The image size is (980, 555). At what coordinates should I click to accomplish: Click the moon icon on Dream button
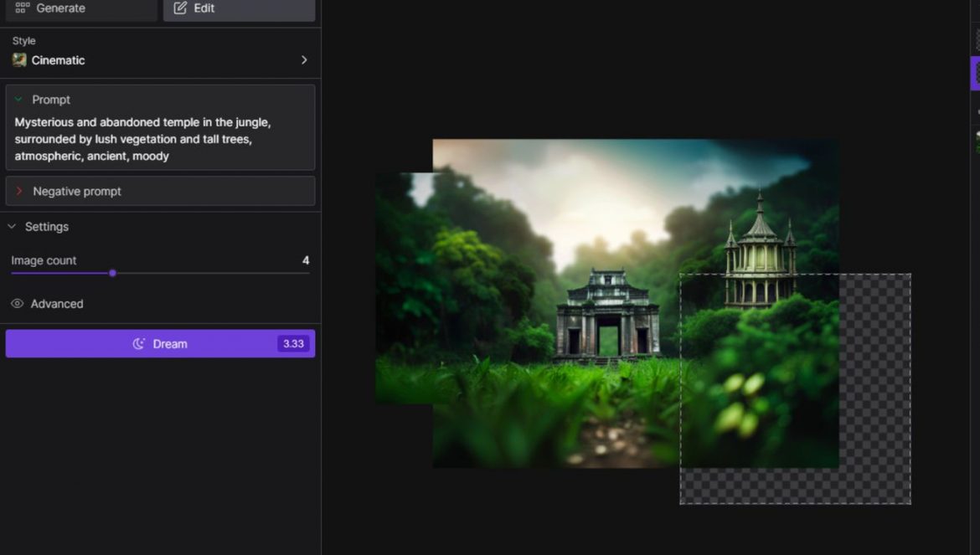point(139,344)
